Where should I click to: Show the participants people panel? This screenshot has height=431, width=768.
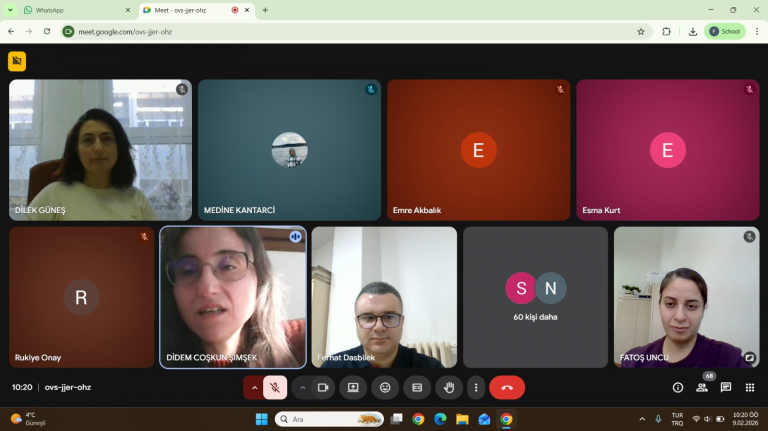(x=702, y=387)
